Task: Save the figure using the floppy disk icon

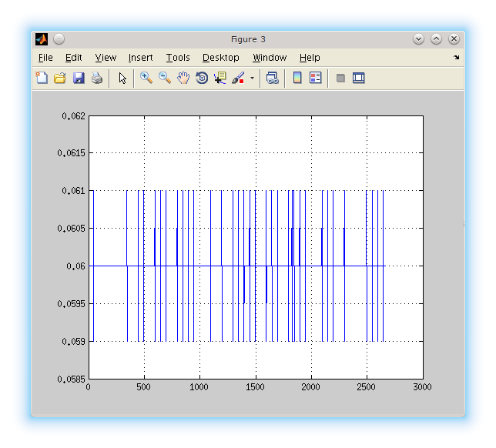Action: tap(79, 78)
